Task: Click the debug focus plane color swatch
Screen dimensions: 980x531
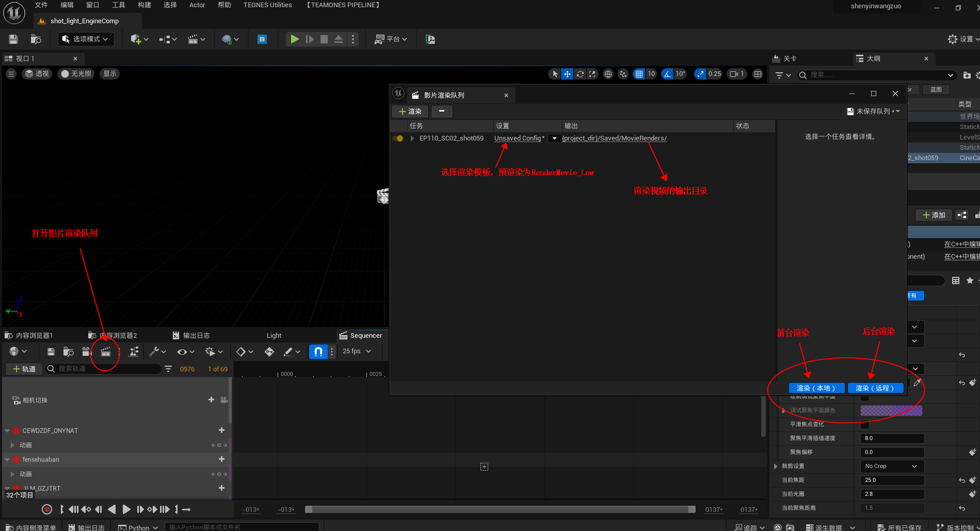Action: pyautogui.click(x=891, y=411)
